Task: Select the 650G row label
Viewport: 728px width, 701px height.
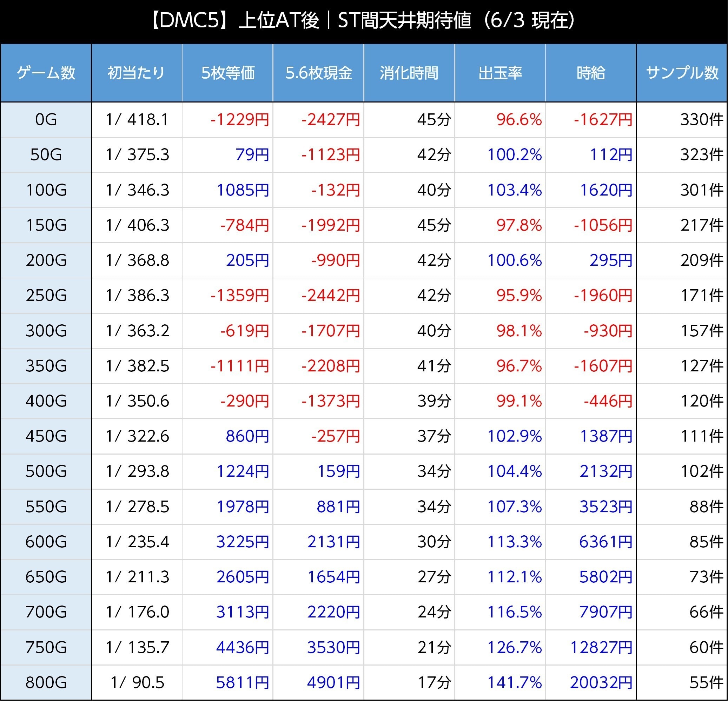Action: coord(46,577)
